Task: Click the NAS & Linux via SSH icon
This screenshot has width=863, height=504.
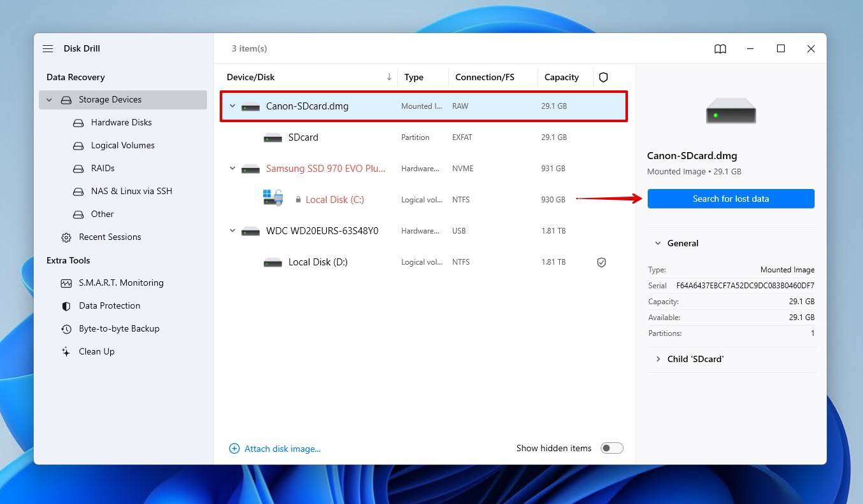Action: [x=78, y=191]
